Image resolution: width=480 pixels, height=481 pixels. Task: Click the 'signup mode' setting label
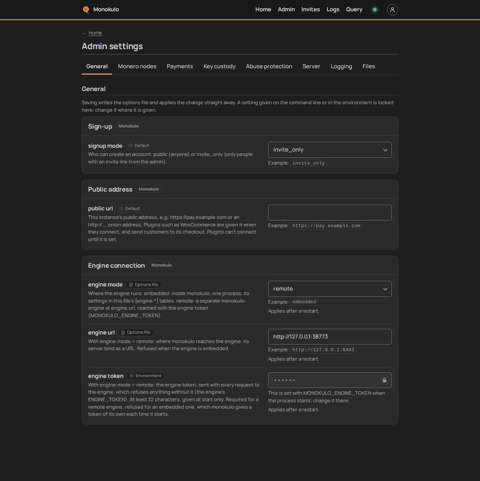pos(105,146)
